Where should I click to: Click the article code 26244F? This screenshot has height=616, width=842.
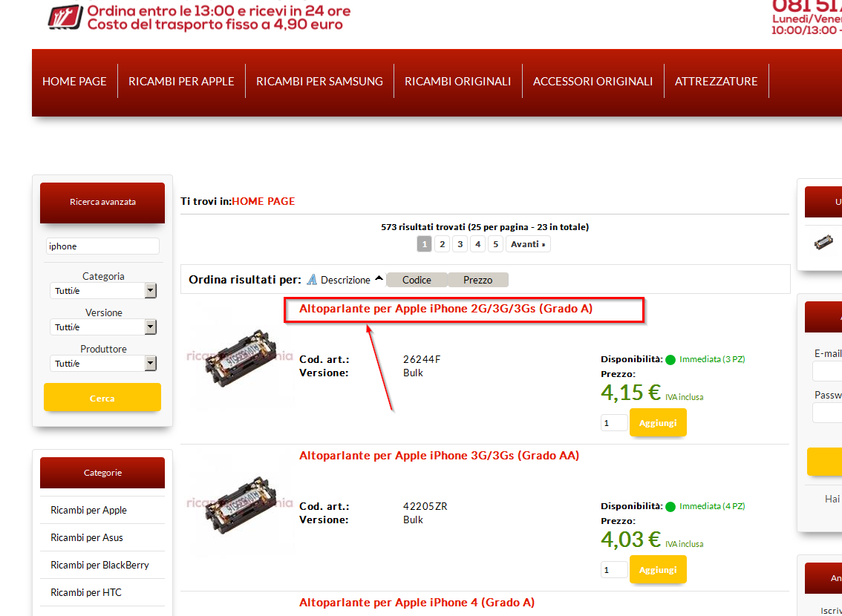422,359
